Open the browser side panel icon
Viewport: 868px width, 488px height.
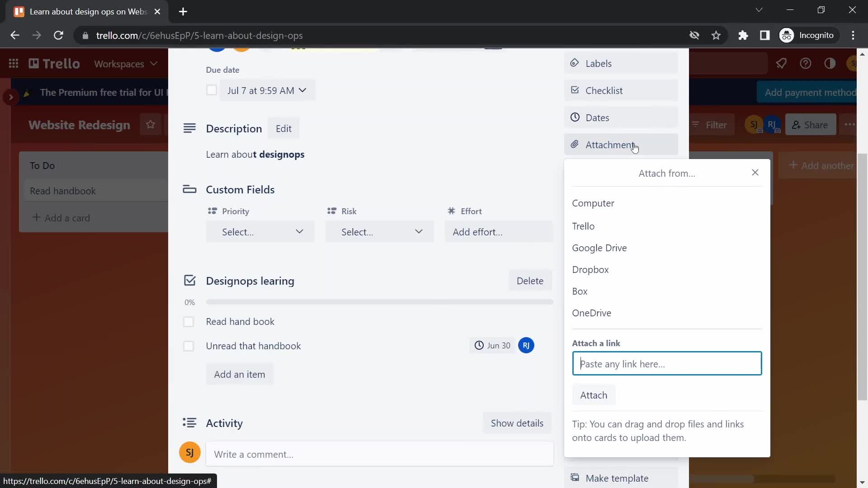(764, 35)
